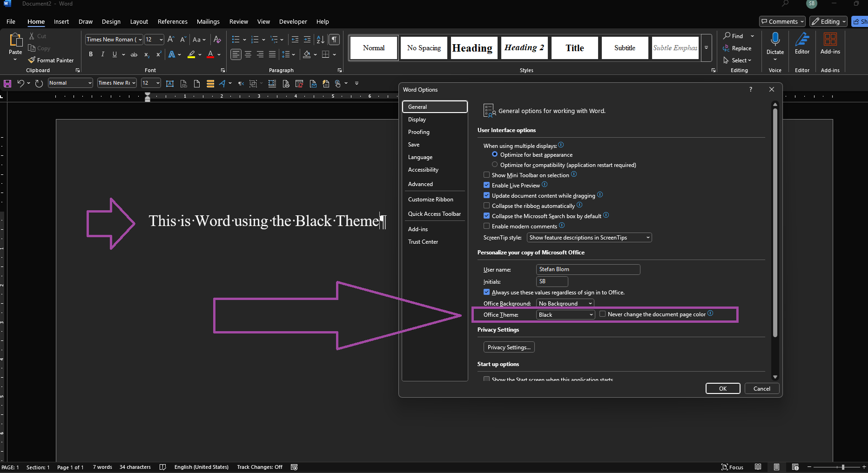Viewport: 868px width, 473px height.
Task: Check Enable modern comments
Action: [x=486, y=226]
